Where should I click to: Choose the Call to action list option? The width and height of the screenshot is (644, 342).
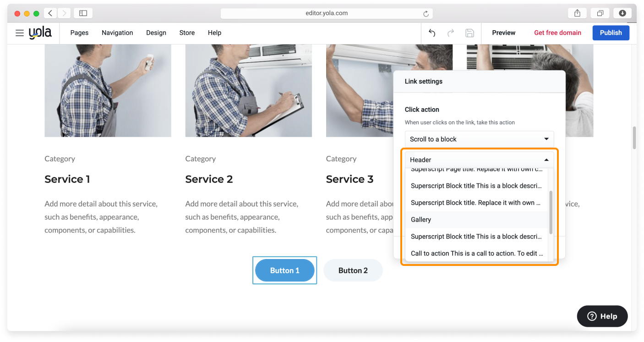tap(476, 253)
